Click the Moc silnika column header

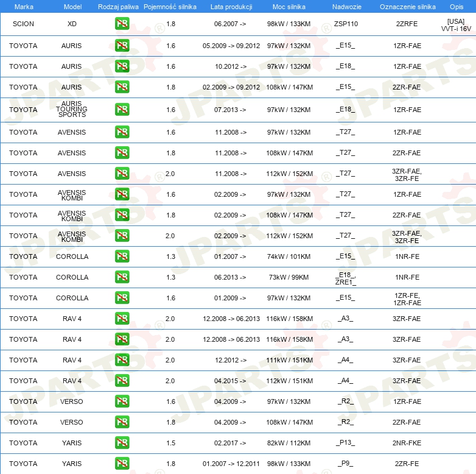(x=289, y=7)
